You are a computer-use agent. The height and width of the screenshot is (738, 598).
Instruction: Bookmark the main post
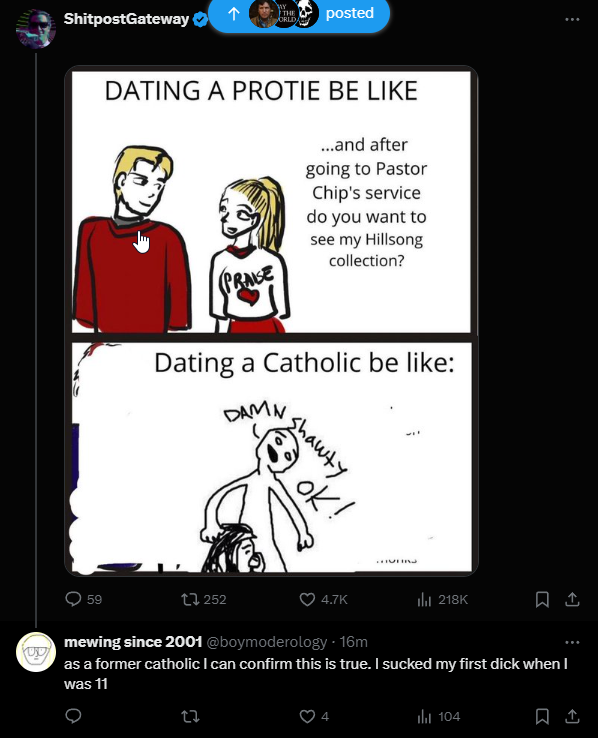542,599
